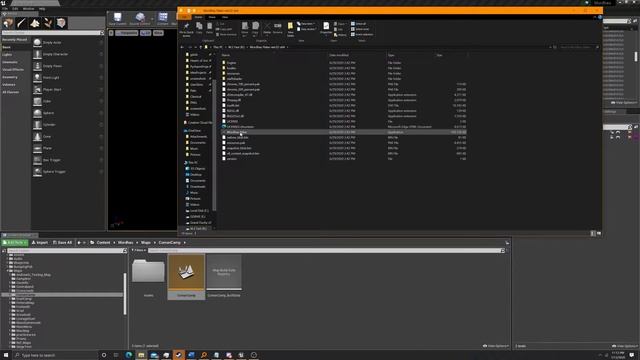Click the Windows Start button

(6, 355)
